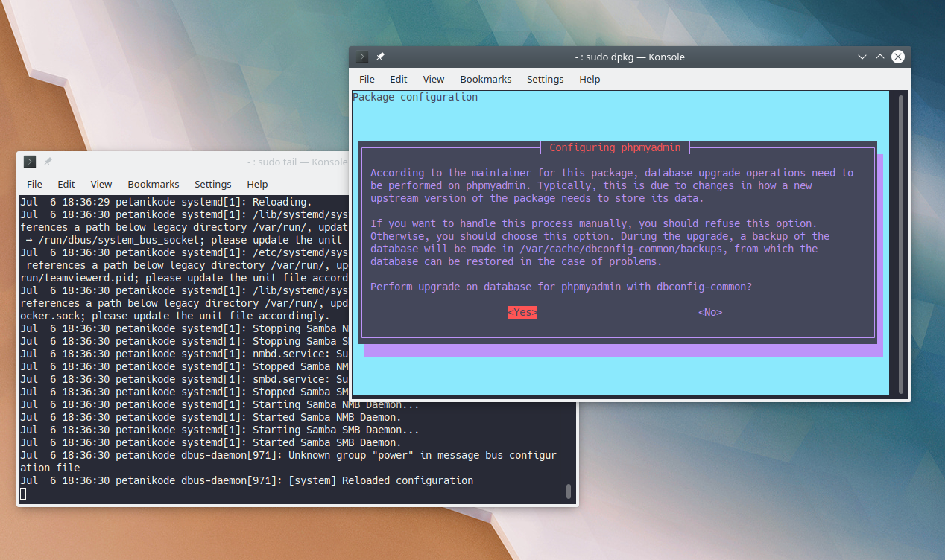Pin the sudo dpkg window above others

point(380,56)
